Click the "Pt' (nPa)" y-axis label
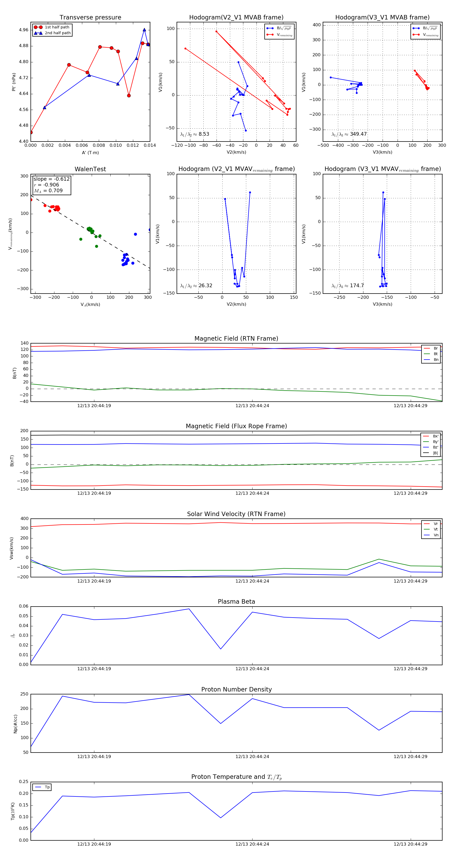This screenshot has width=473, height=868. (x=14, y=82)
